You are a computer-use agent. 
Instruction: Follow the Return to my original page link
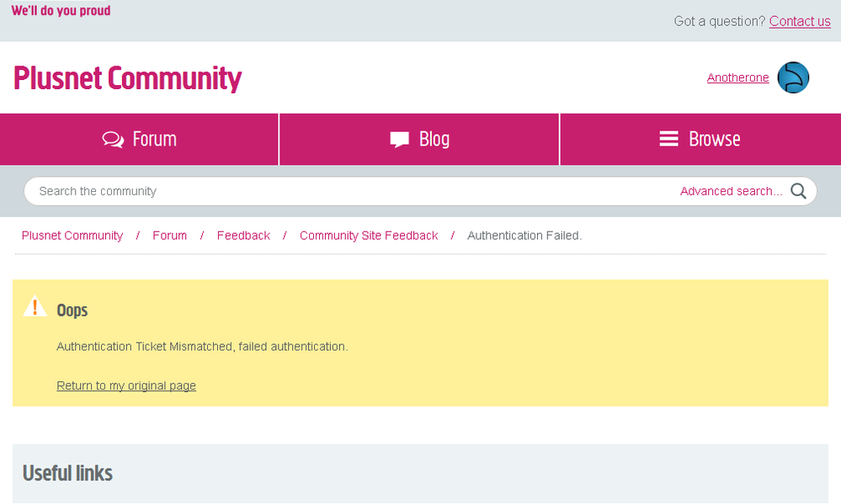click(x=126, y=385)
